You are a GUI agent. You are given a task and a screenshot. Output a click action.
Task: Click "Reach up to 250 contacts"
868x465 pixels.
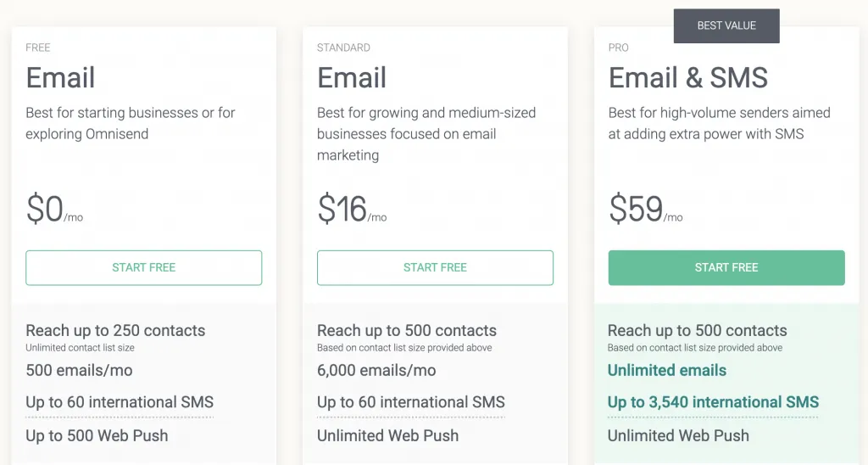pyautogui.click(x=115, y=331)
